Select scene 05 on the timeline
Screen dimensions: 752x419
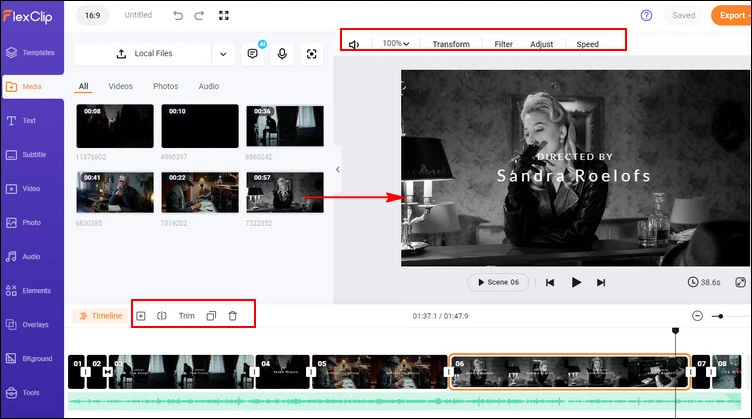click(x=379, y=372)
